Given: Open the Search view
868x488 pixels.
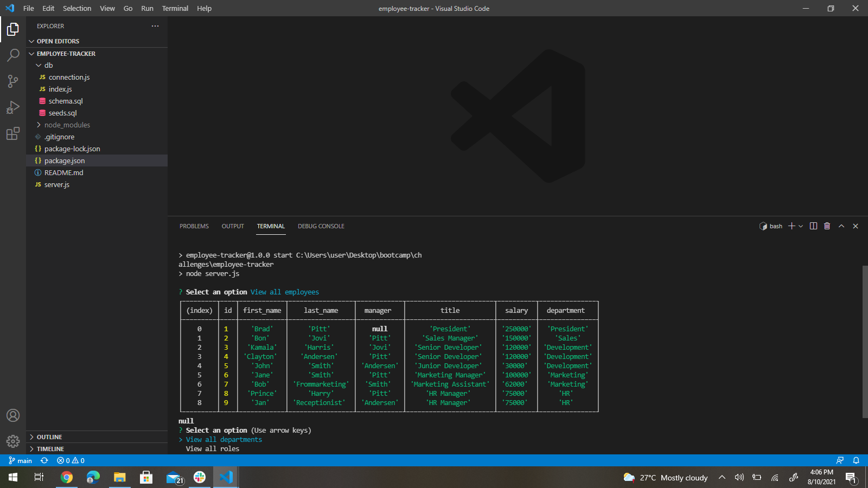Looking at the screenshot, I should click(x=13, y=55).
